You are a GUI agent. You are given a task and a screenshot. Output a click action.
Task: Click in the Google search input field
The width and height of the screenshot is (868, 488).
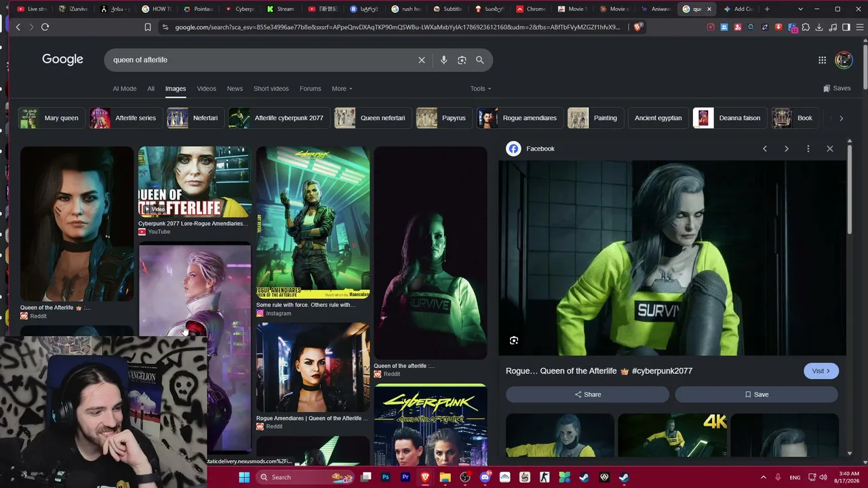click(x=262, y=60)
